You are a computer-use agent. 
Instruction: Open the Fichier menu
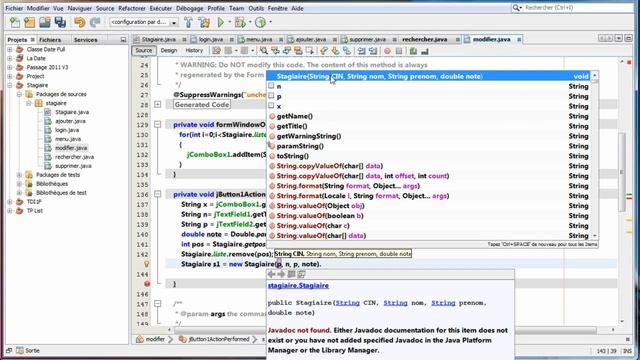tap(14, 8)
